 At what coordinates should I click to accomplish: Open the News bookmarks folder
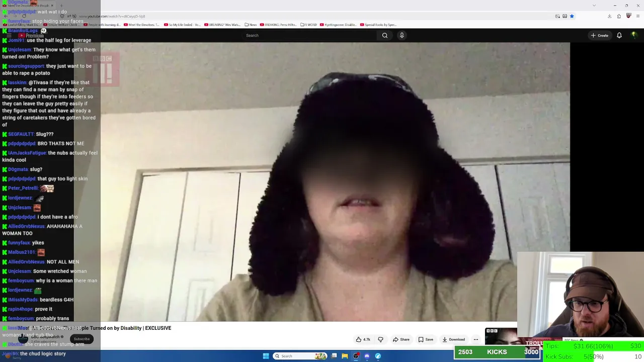coord(251,25)
